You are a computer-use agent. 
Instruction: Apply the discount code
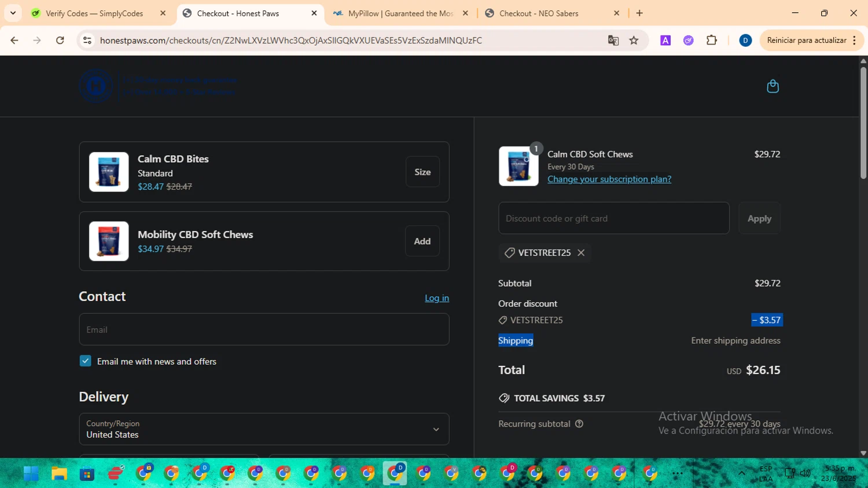pyautogui.click(x=759, y=218)
